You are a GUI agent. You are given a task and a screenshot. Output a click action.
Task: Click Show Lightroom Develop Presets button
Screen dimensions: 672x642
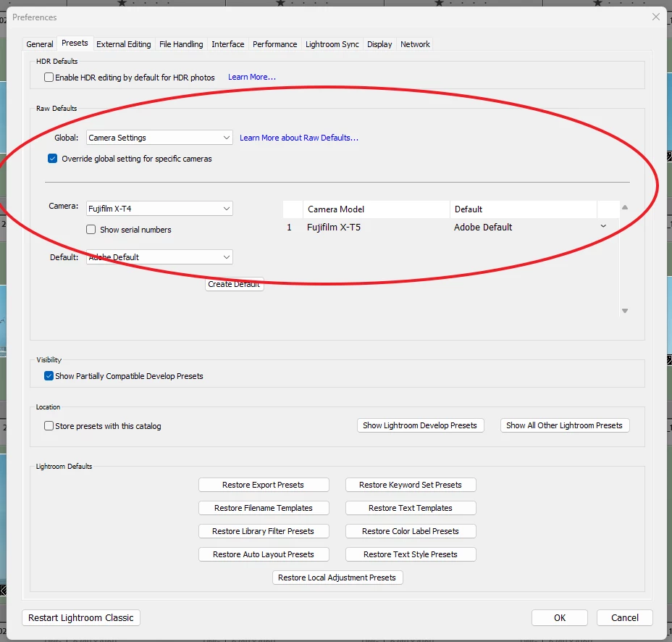tap(420, 425)
